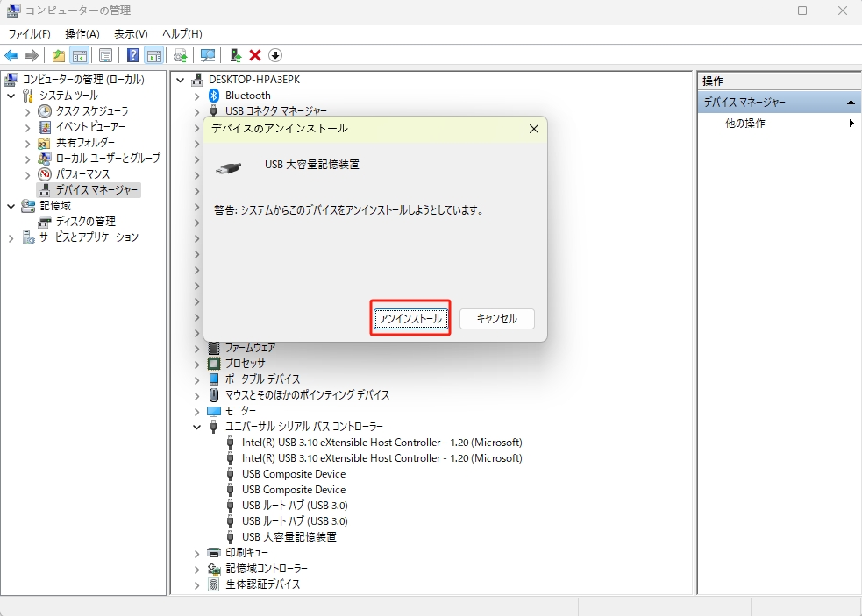The width and height of the screenshot is (862, 616).
Task: Select the Intel USB 3.10 eXtensible Host Controller entry
Action: pos(379,443)
